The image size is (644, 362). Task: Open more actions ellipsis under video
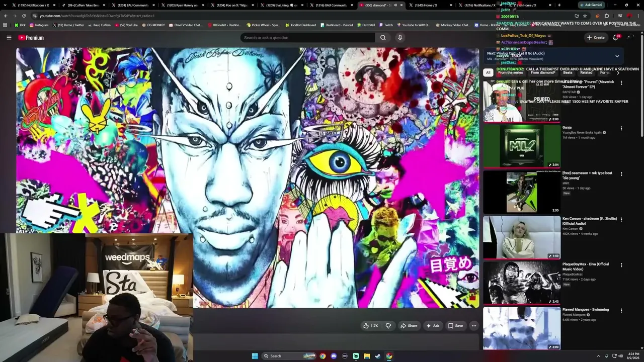pos(474,326)
